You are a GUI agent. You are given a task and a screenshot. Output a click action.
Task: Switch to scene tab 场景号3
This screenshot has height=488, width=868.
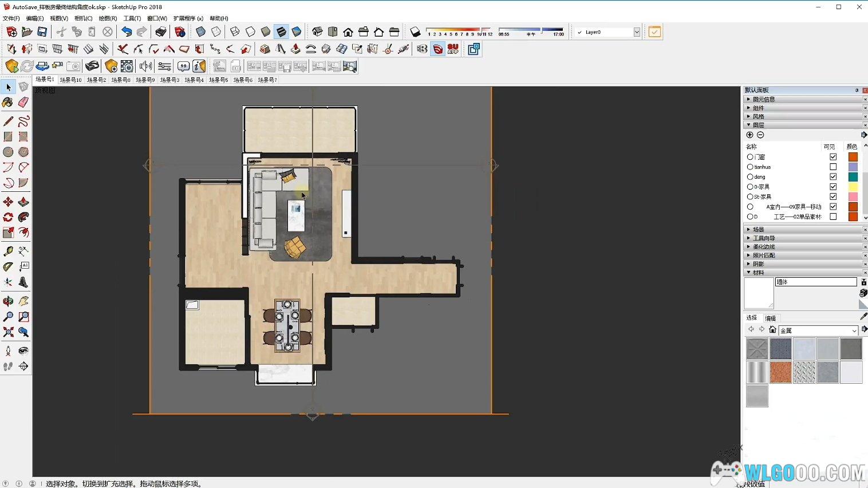coord(169,80)
